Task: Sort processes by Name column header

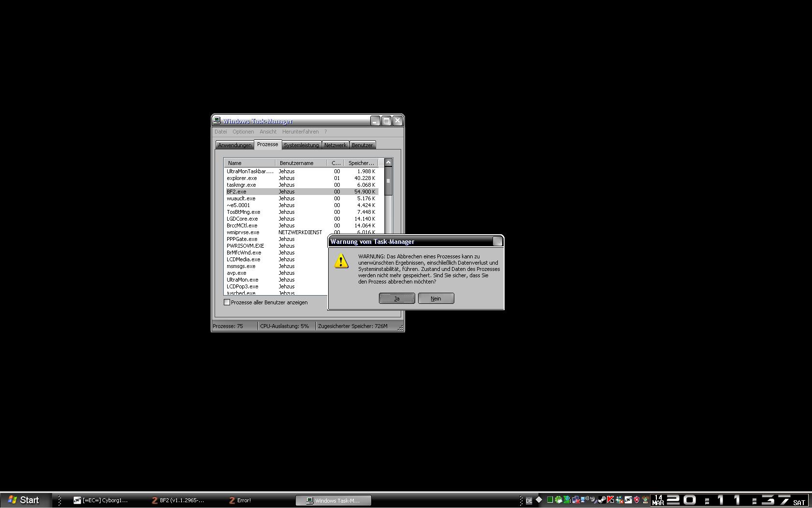Action: pos(249,163)
